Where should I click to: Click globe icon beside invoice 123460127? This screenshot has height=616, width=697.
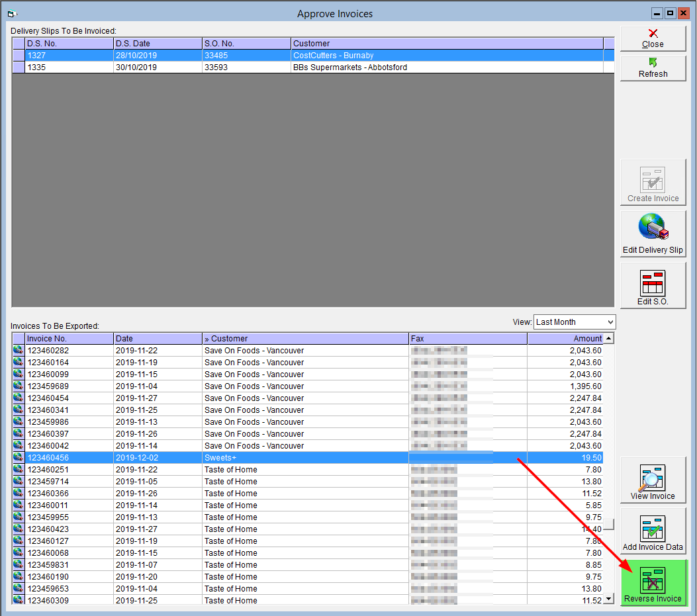point(19,541)
